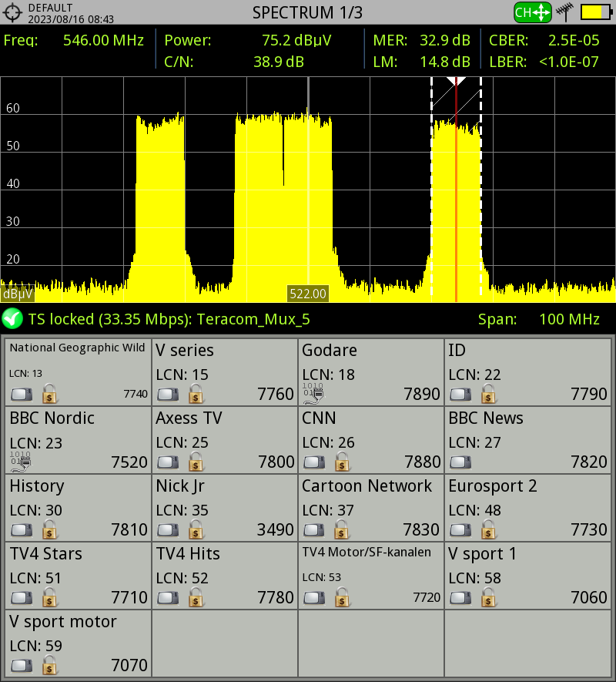Image resolution: width=616 pixels, height=682 pixels.
Task: Click the dBµV unit label on the graph
Action: point(18,294)
